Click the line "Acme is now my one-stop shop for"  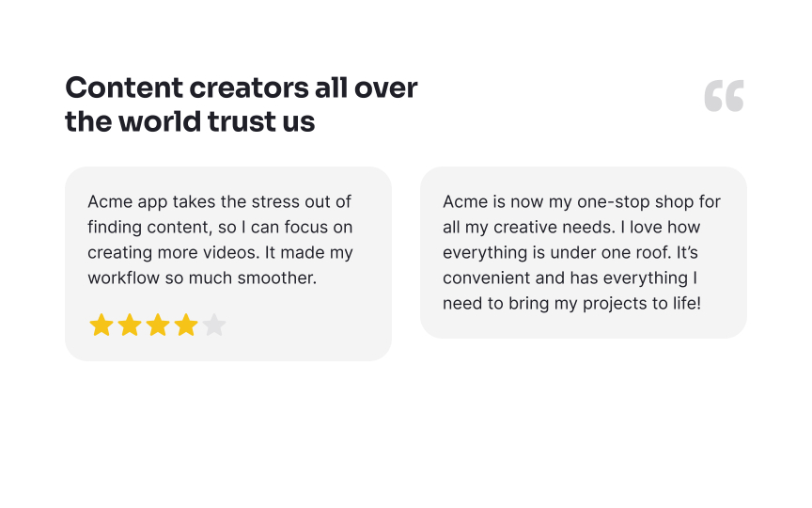coord(582,201)
